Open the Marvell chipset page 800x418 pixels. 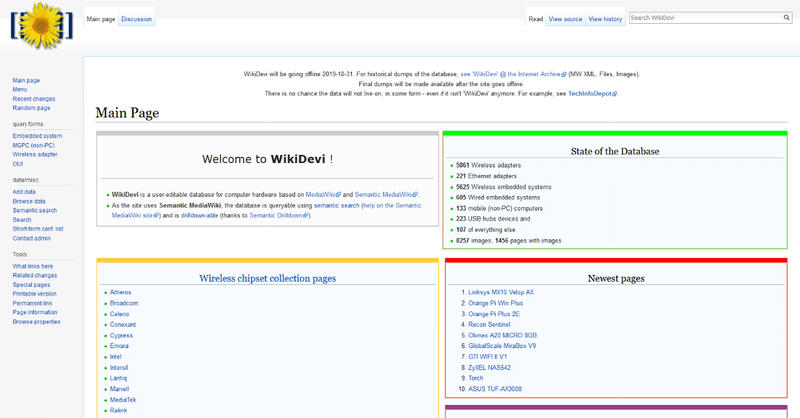(x=119, y=389)
